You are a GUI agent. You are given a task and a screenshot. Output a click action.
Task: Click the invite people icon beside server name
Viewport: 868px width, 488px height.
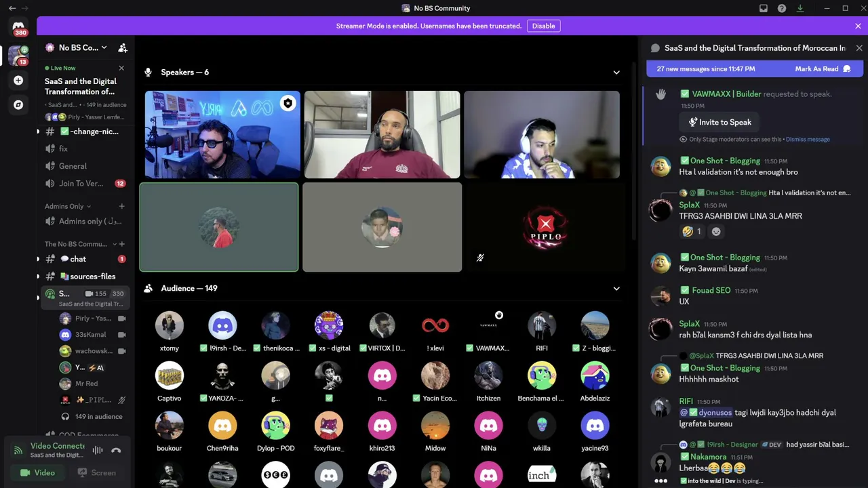pos(123,48)
